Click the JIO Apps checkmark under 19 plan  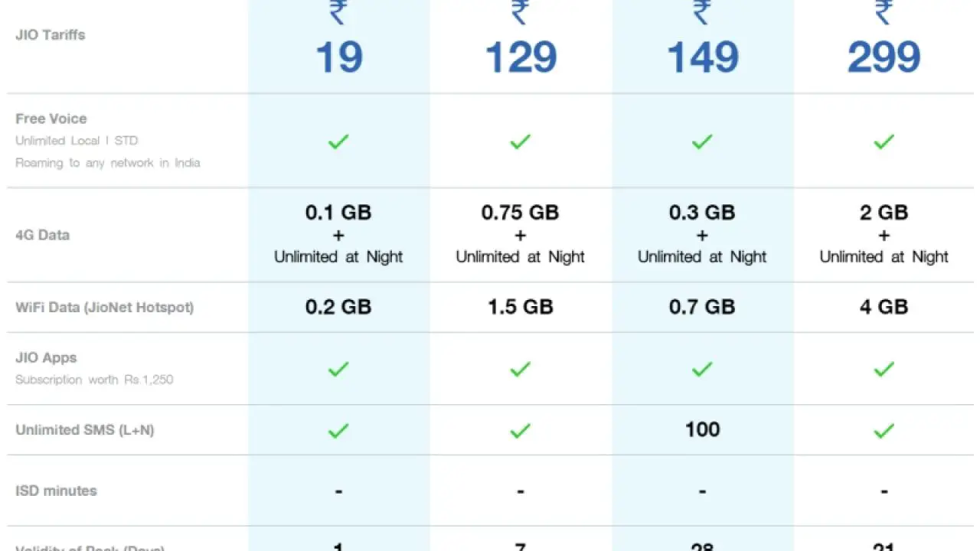pos(338,369)
